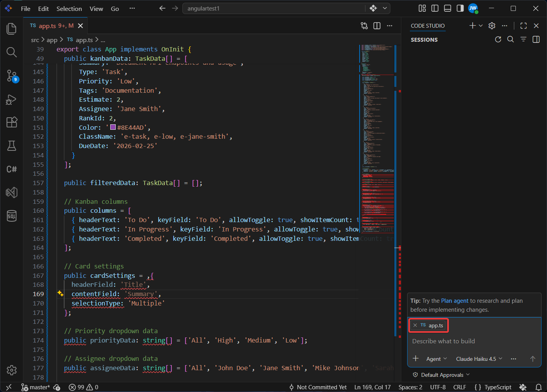Viewport: 547px width, 392px height.
Task: Open the Explorer view in activity bar
Action: pos(12,28)
